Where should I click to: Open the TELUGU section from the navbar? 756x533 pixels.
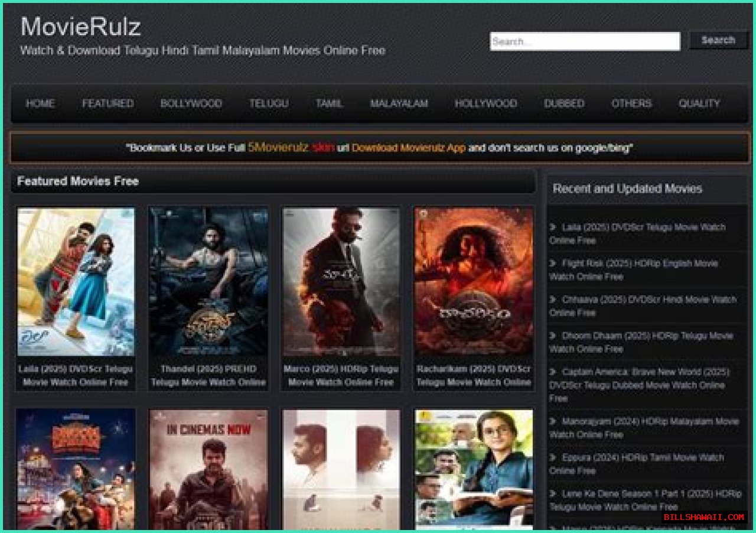pyautogui.click(x=269, y=103)
